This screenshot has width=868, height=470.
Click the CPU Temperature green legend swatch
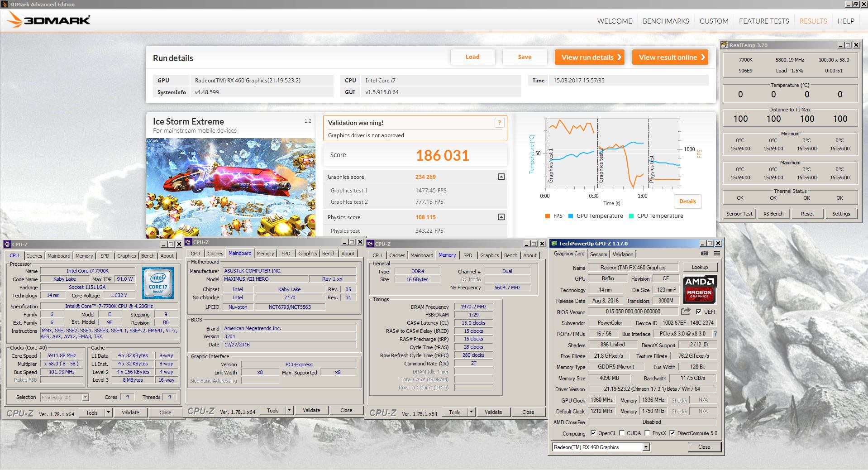pos(631,216)
